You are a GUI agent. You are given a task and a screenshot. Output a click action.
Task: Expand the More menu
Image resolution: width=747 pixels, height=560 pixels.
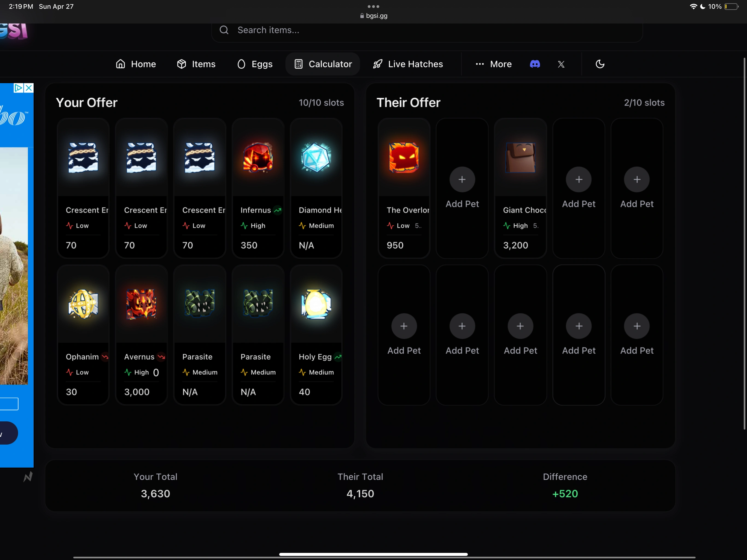coord(494,64)
